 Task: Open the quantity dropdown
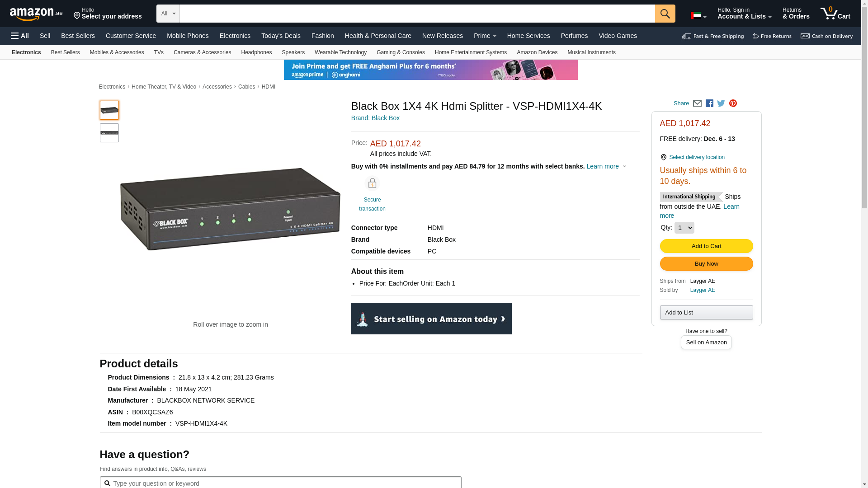pyautogui.click(x=684, y=228)
